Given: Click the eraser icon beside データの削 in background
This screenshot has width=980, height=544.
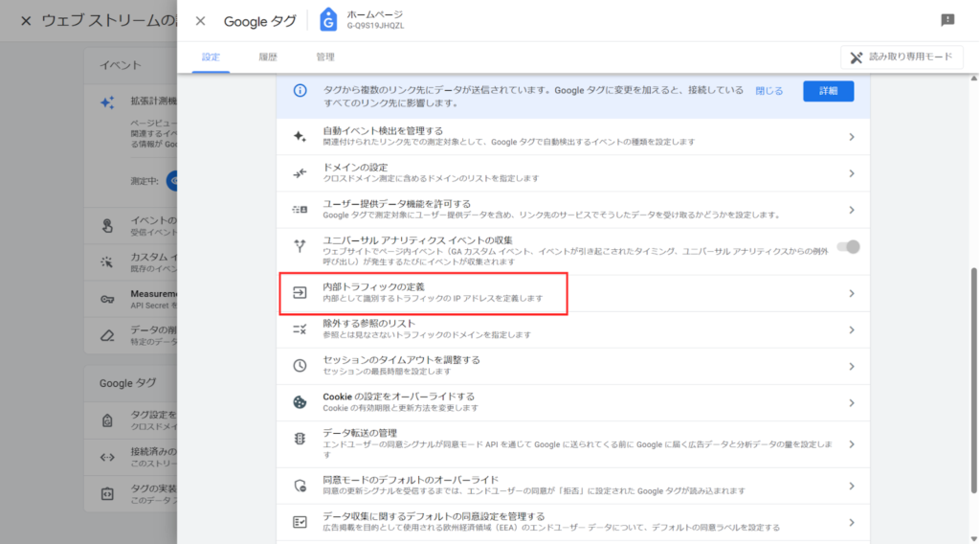Looking at the screenshot, I should [x=107, y=336].
